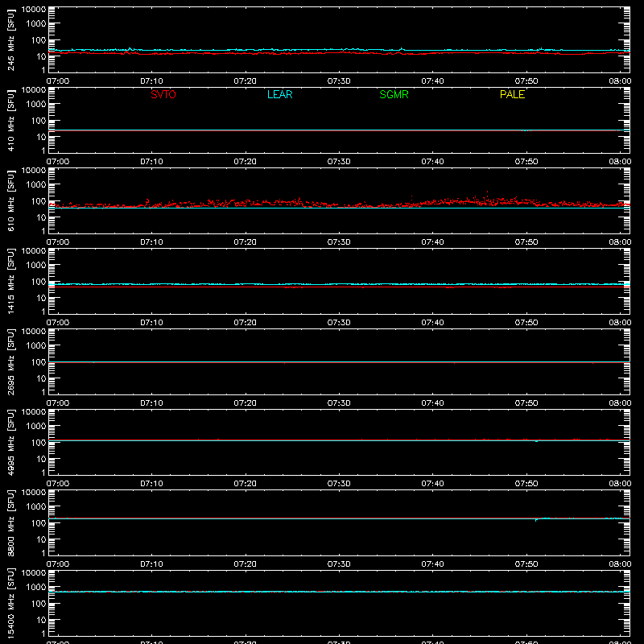
Task: Select the 2695 MHz [SFU] axis title
Action: click(x=10, y=362)
